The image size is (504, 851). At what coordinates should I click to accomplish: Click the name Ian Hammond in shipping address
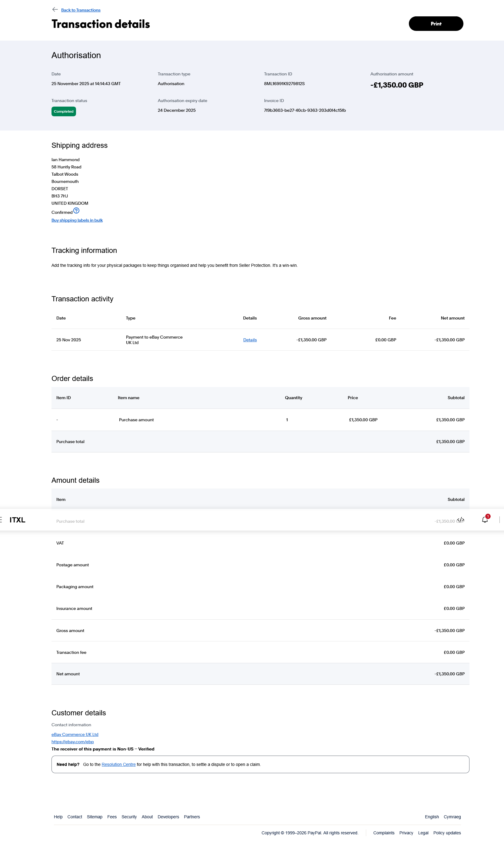65,160
